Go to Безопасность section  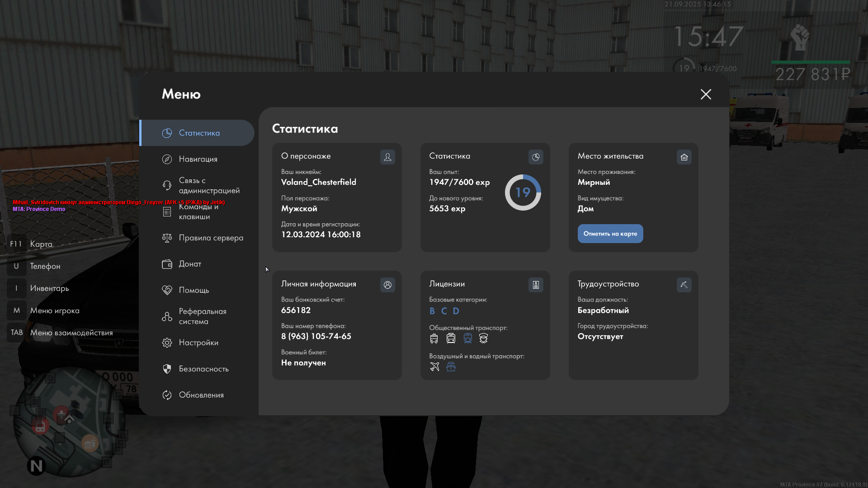203,369
